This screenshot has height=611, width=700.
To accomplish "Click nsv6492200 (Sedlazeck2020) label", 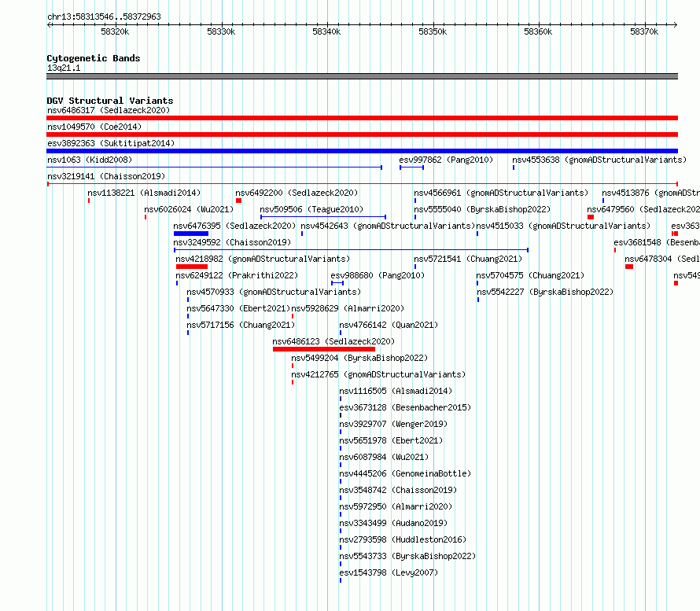I will click(x=297, y=193).
